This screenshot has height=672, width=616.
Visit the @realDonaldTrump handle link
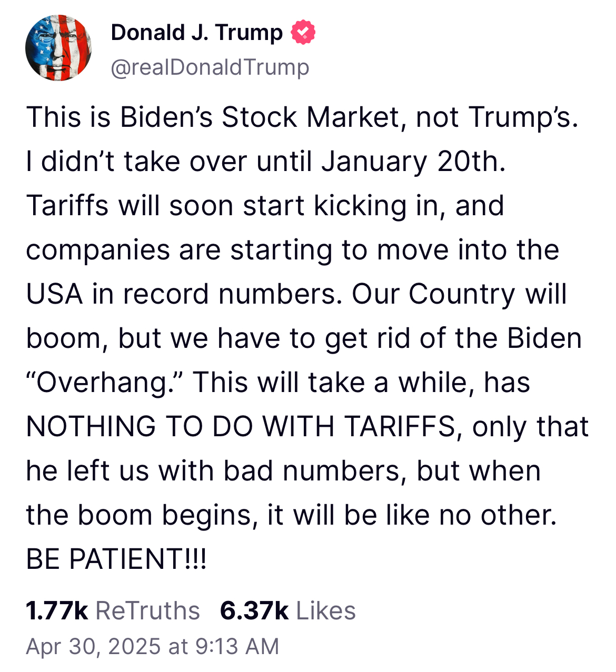click(x=210, y=67)
